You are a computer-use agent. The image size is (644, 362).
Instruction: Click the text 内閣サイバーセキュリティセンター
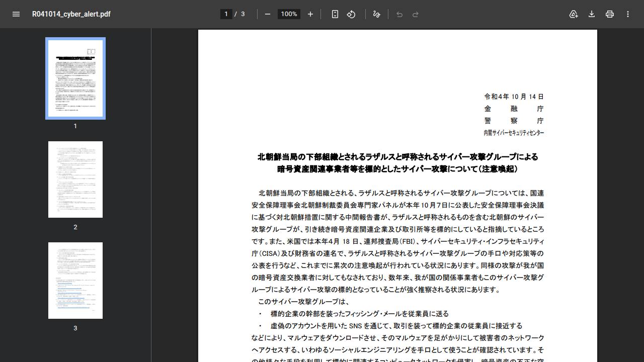tap(514, 133)
